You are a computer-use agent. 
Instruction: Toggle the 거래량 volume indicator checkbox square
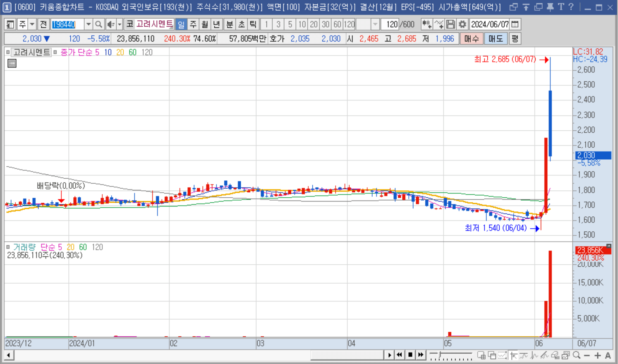8,247
